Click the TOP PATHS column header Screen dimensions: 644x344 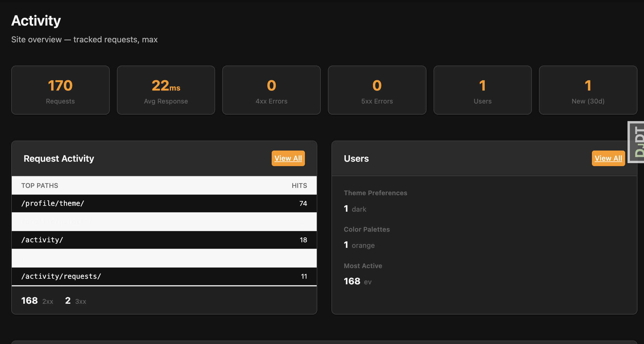point(40,185)
